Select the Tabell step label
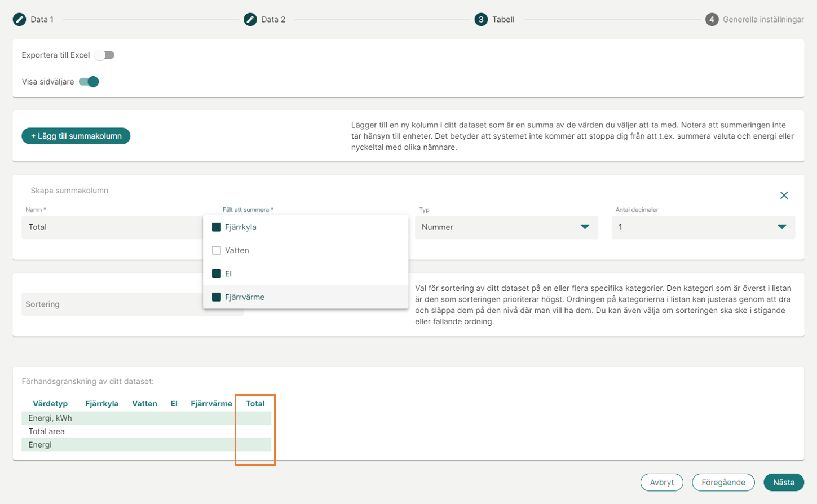 (x=503, y=19)
